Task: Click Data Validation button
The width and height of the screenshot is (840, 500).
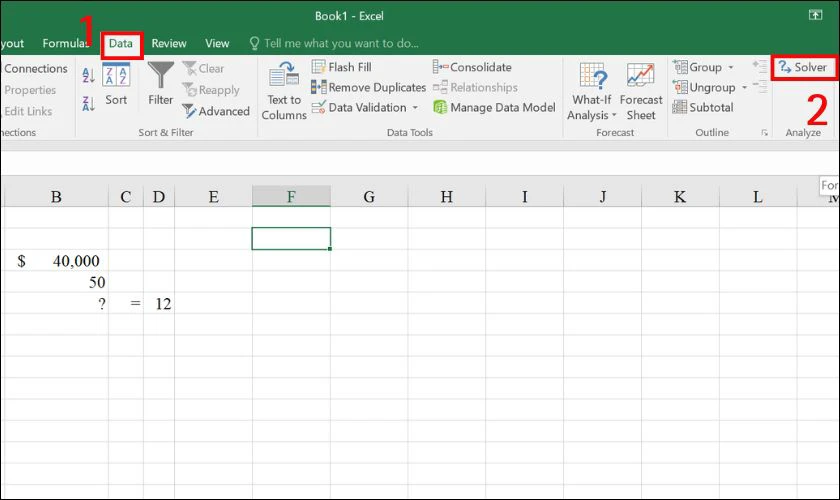Action: (x=359, y=107)
